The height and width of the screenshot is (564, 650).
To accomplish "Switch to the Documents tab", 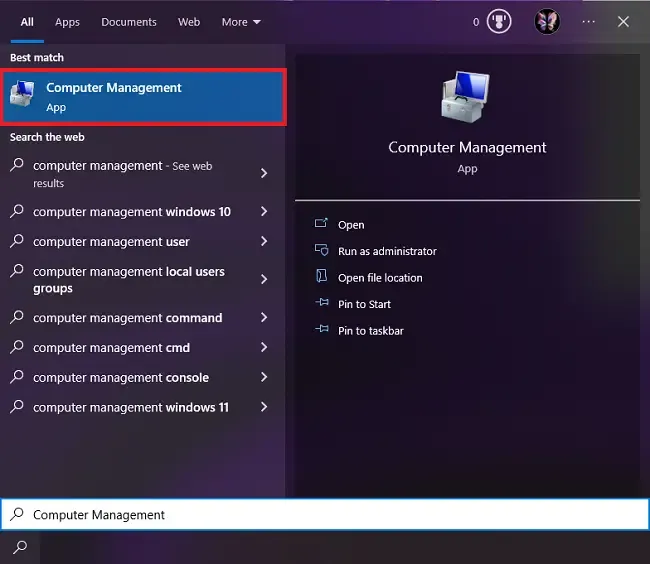I will coord(129,22).
